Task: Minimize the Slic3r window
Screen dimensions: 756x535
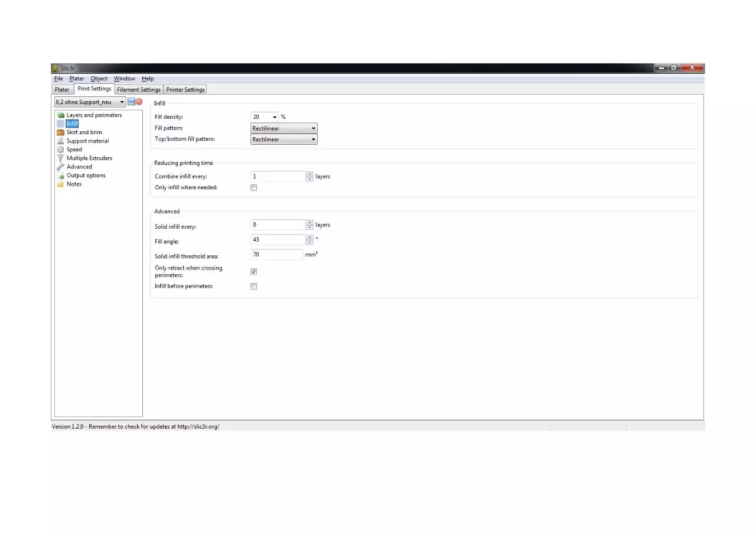Action: [x=661, y=68]
